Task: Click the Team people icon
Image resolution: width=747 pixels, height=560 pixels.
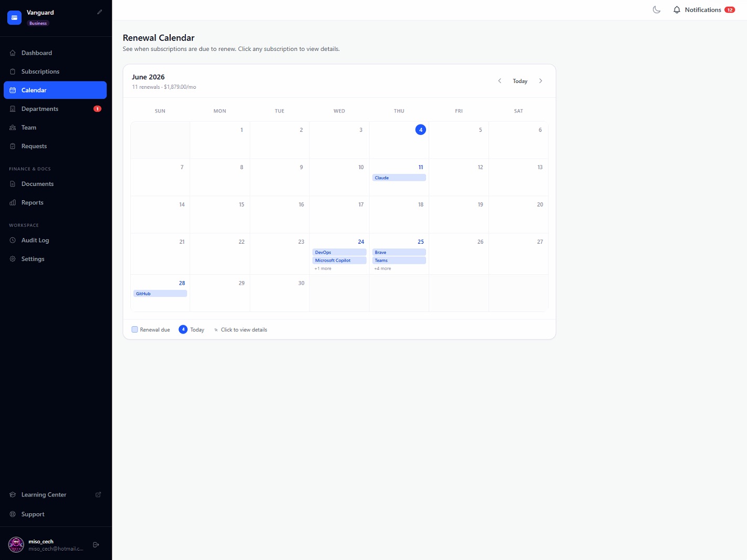Action: click(13, 128)
